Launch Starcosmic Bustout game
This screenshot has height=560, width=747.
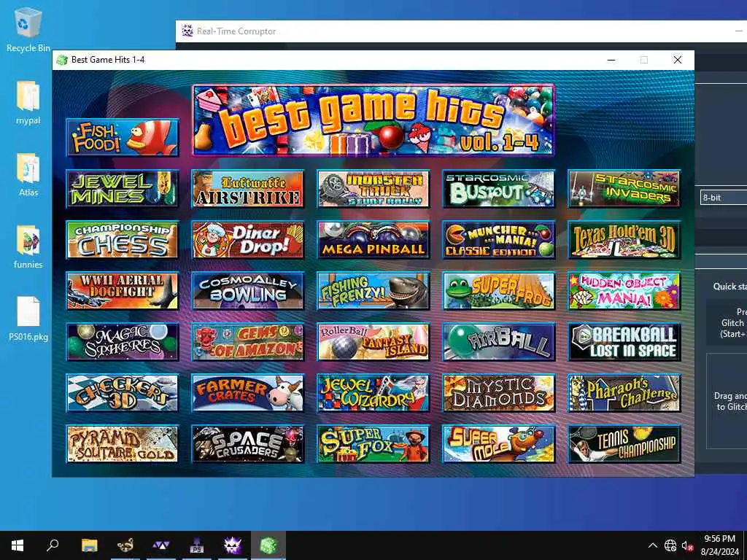tap(499, 189)
